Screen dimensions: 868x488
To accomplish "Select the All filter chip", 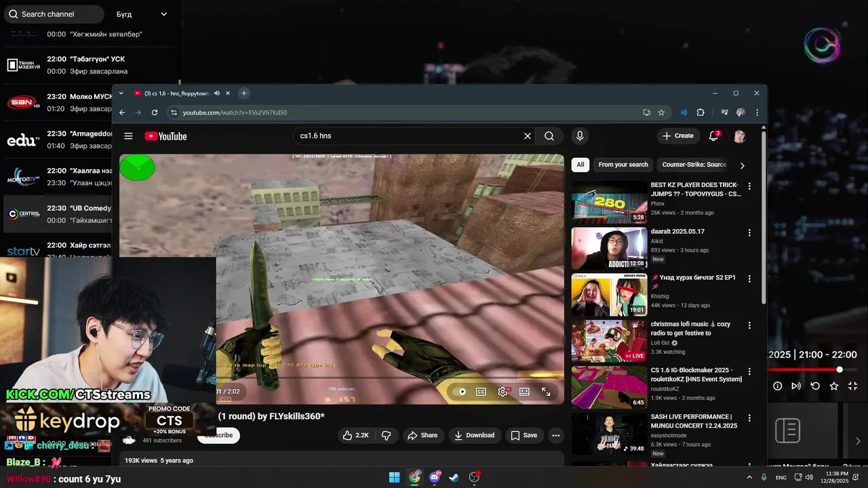I will point(580,165).
